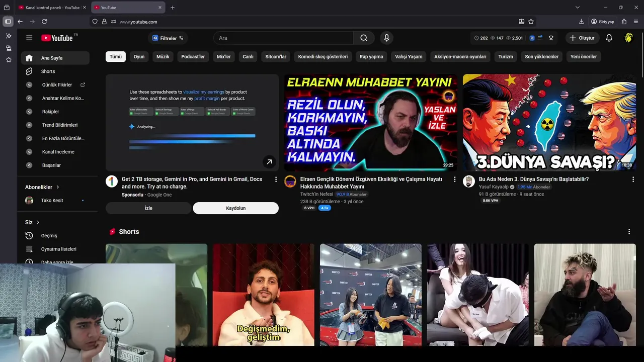The width and height of the screenshot is (644, 362).
Task: Open the 'Değişmedim, geliştim' short
Action: [x=263, y=295]
